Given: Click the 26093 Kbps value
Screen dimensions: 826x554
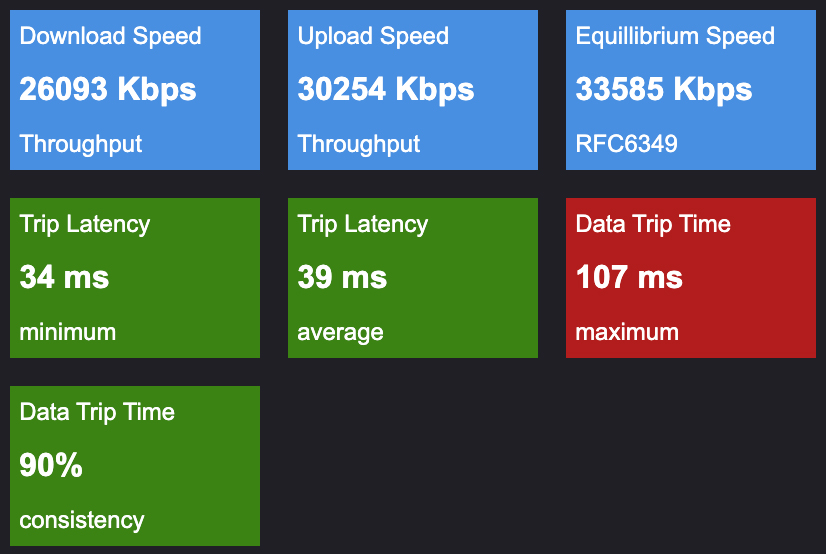Looking at the screenshot, I should 108,89.
